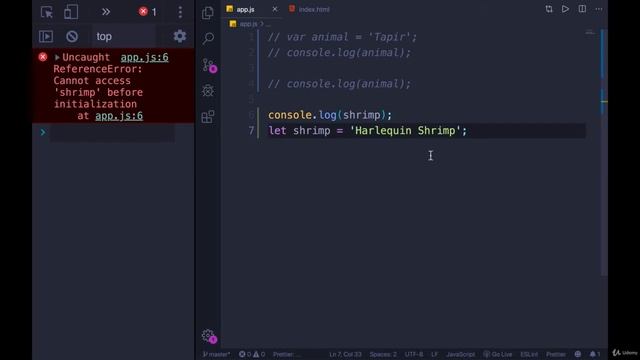Open the 'top' JavaScript context dropdown

[124, 36]
